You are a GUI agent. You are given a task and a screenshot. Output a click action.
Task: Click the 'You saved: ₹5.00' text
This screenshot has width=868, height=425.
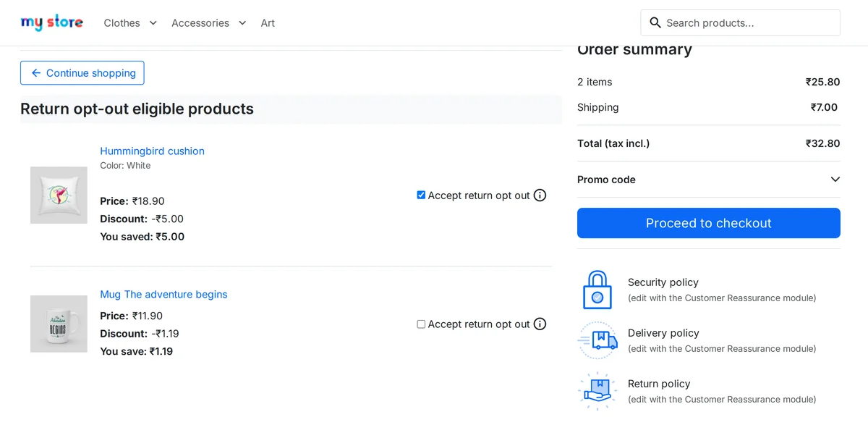tap(142, 237)
